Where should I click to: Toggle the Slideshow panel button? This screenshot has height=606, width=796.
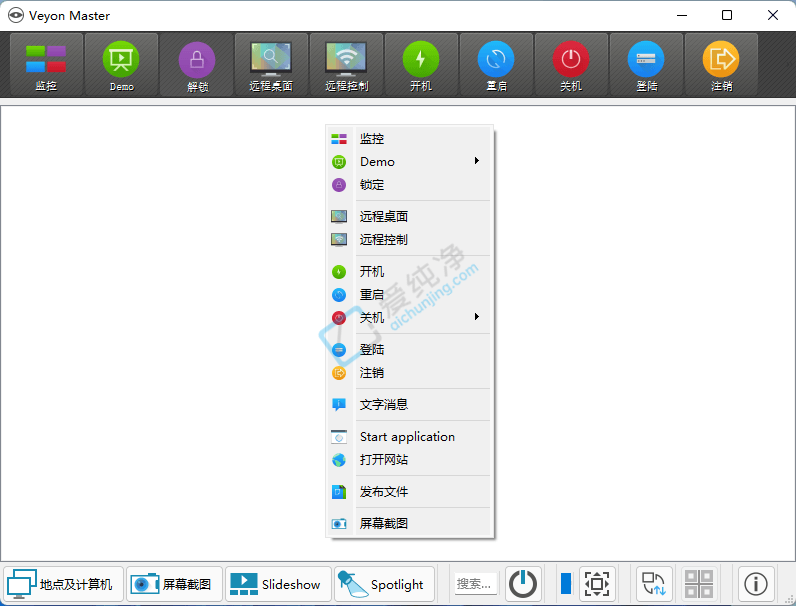click(x=278, y=584)
